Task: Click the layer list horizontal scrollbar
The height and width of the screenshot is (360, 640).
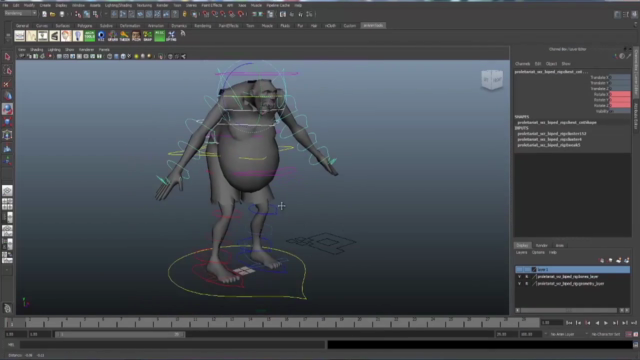Action: click(x=569, y=311)
